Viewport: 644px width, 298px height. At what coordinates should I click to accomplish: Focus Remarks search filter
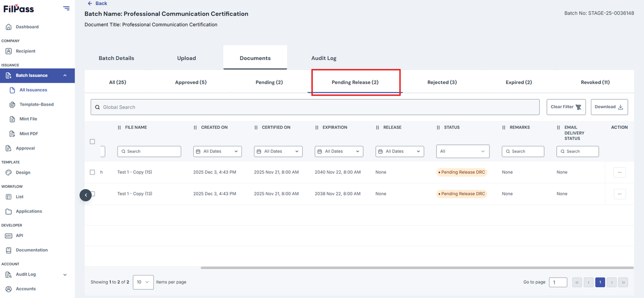click(523, 151)
